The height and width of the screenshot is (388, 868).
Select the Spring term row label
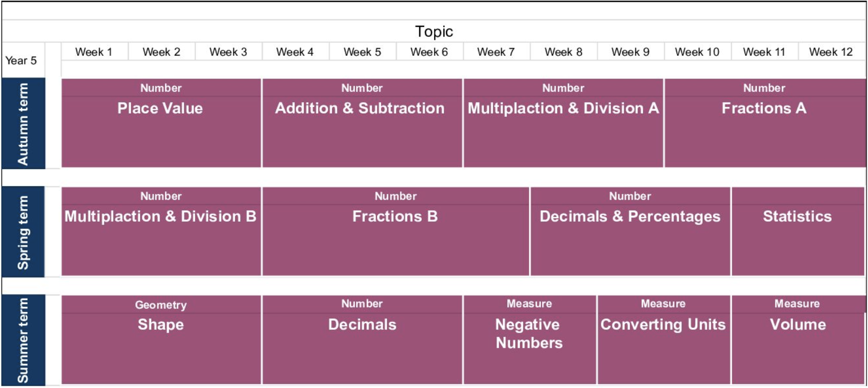[x=23, y=232]
